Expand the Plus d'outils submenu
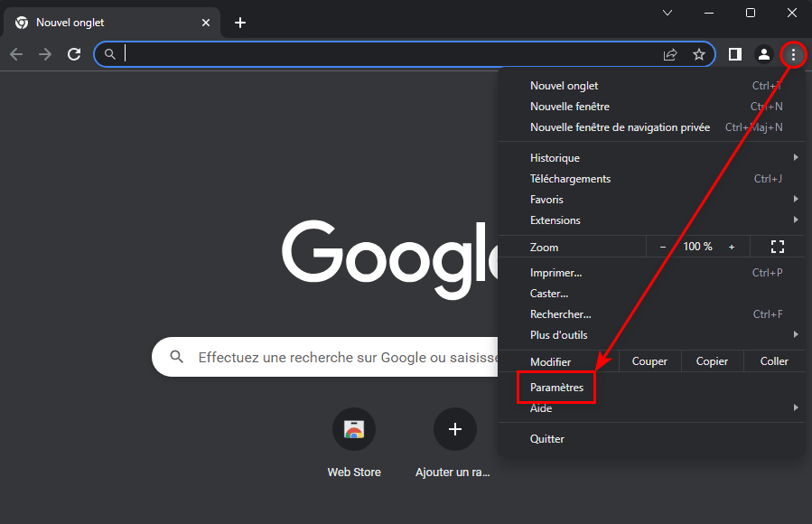 click(x=651, y=334)
